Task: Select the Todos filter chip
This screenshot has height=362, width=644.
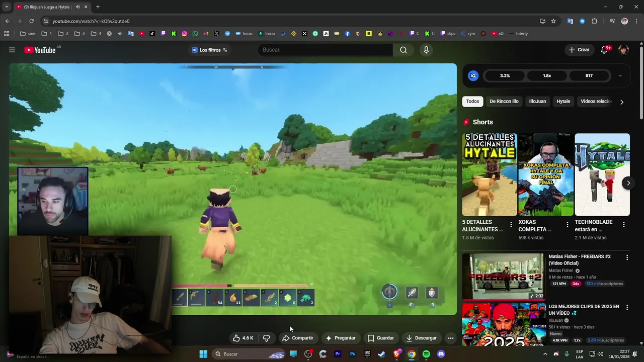Action: (x=472, y=102)
